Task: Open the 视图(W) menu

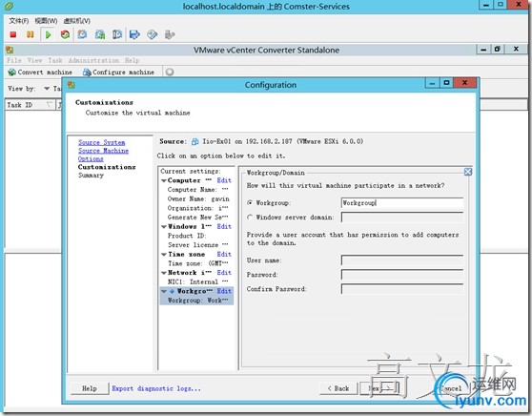Action: coord(46,21)
